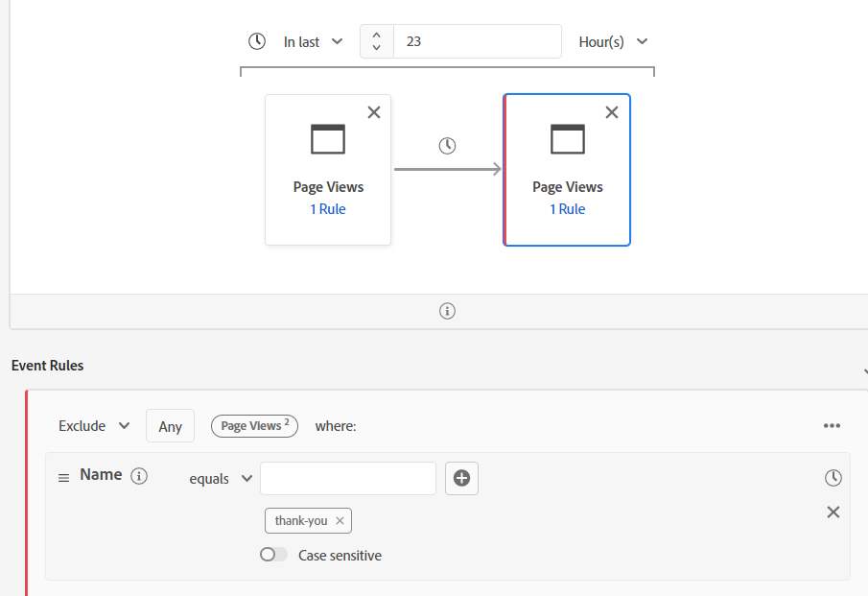
Task: Remove the first Page Views container
Action: pyautogui.click(x=374, y=112)
